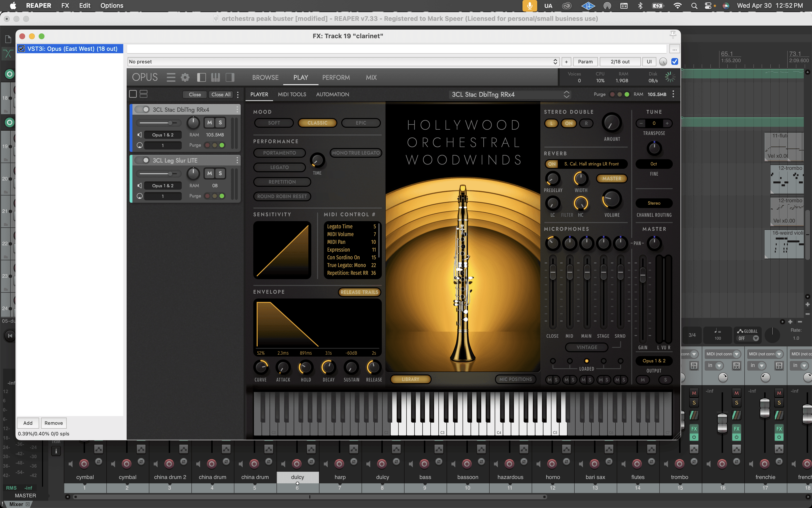
Task: Click the Close All button
Action: pyautogui.click(x=221, y=95)
